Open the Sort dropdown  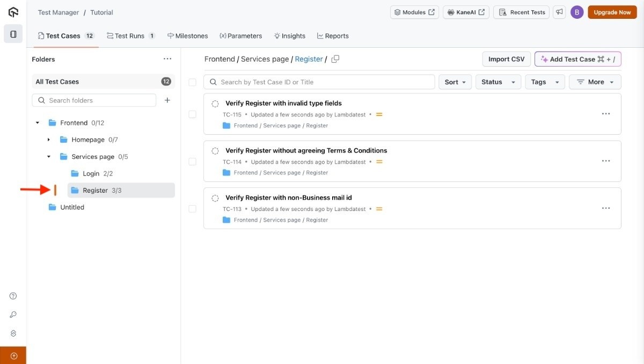(455, 82)
